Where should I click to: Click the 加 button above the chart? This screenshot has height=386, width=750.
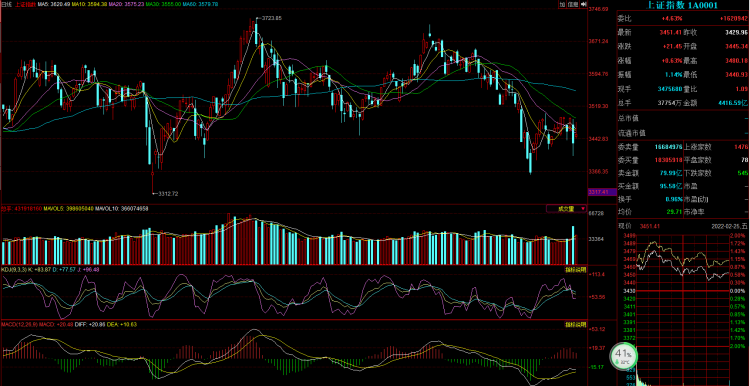tap(561, 4)
